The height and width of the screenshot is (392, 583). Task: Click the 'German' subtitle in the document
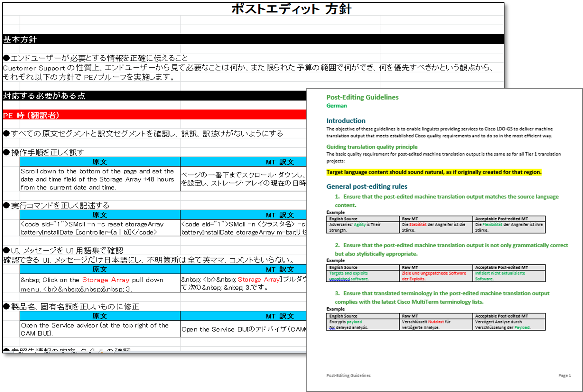[336, 106]
